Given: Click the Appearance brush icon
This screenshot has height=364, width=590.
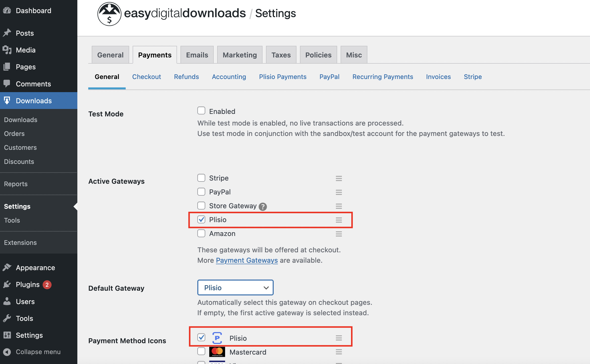Looking at the screenshot, I should (x=7, y=267).
